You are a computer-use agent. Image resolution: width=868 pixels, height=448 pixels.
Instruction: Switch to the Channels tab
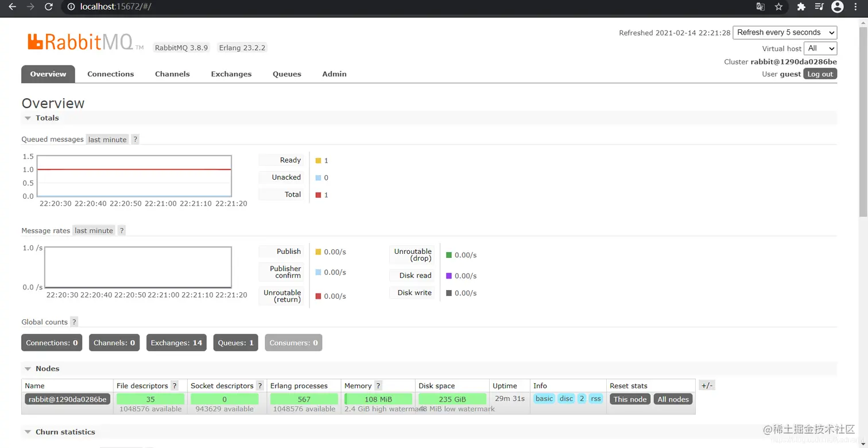click(x=172, y=74)
